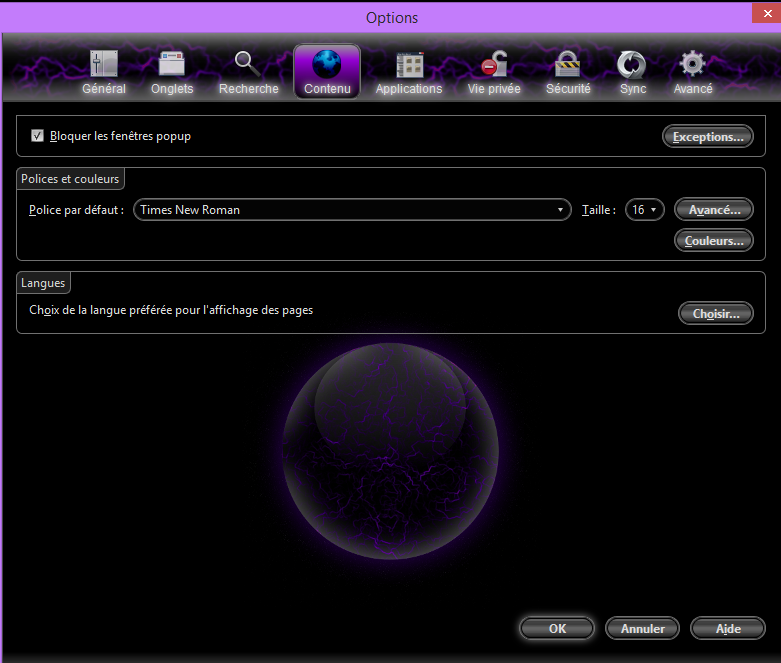Click Choisir… for preferred languages
The image size is (781, 663).
click(715, 314)
